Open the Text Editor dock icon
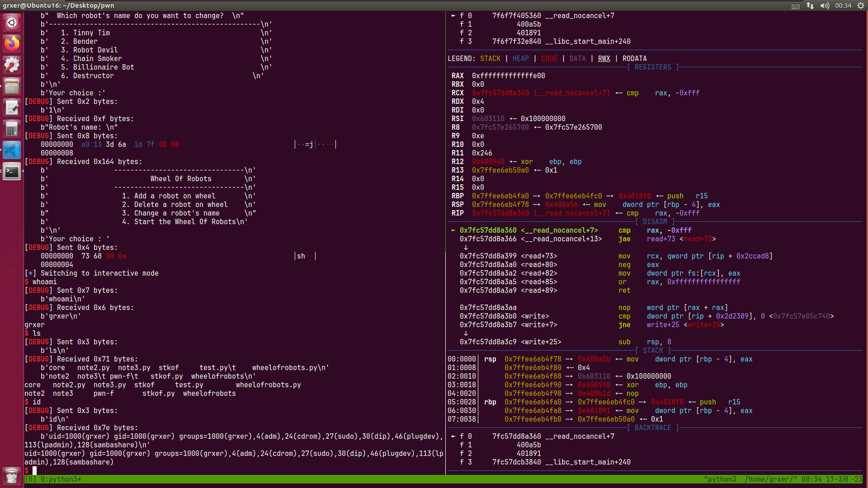 tap(12, 108)
